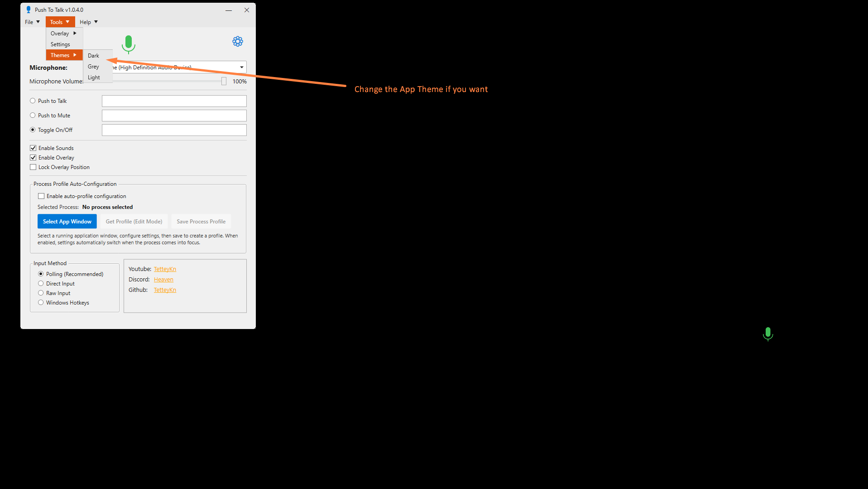
Task: Click the Push to Talk hotkey field
Action: tap(174, 101)
